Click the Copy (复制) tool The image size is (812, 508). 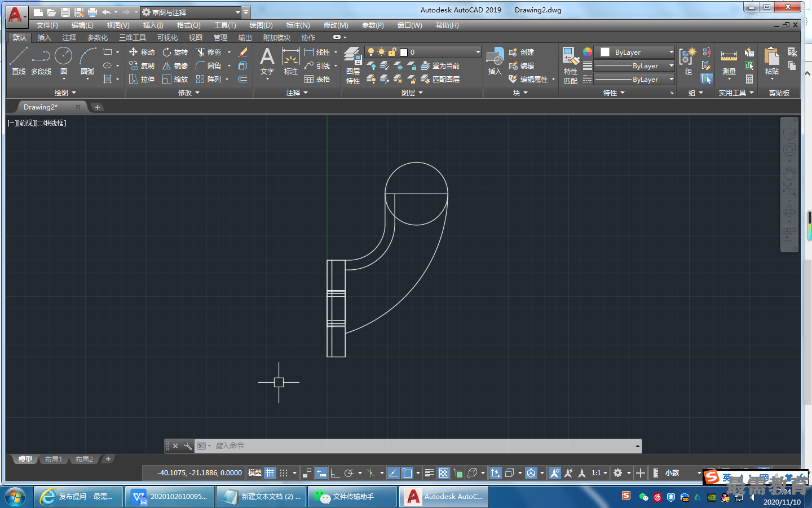[142, 65]
